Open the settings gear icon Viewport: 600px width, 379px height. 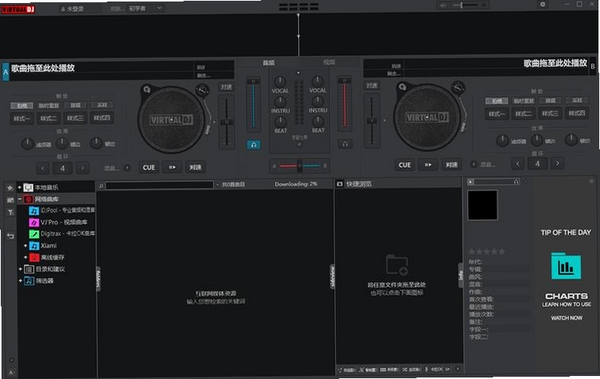click(543, 5)
